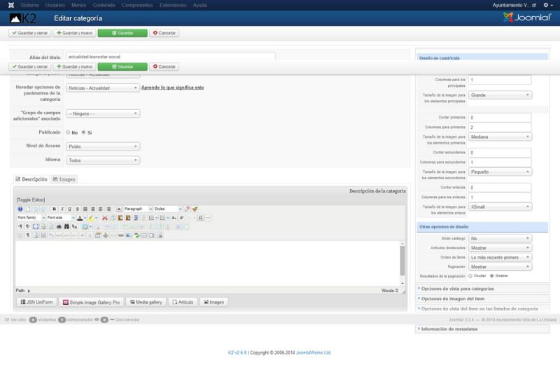This screenshot has width=560, height=392.
Task: Select Ocultar for pagination results
Action: pyautogui.click(x=470, y=276)
